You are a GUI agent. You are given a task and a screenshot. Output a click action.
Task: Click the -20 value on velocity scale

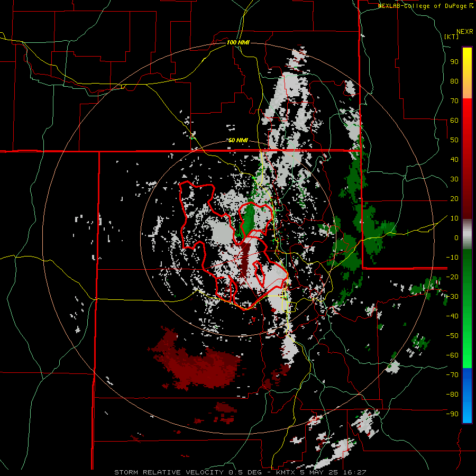[452, 277]
